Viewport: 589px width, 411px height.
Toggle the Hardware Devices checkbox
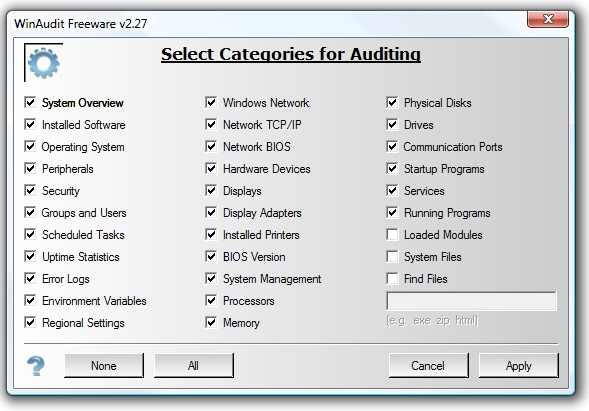coord(211,168)
